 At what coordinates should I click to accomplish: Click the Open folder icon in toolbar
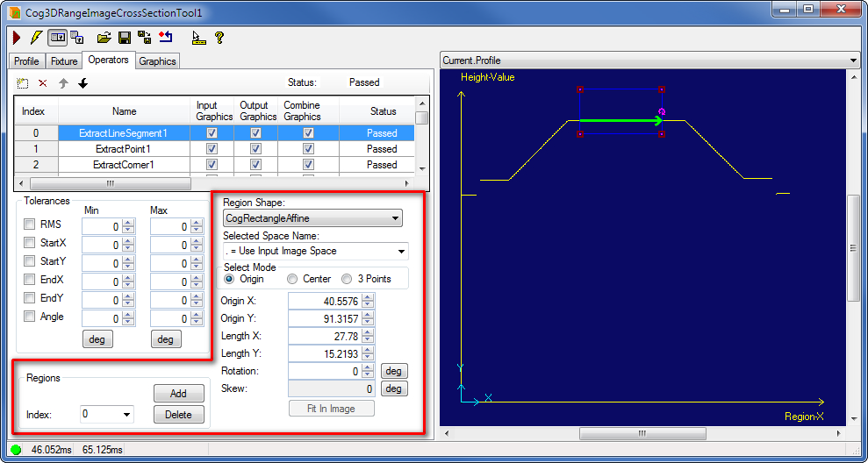[104, 38]
